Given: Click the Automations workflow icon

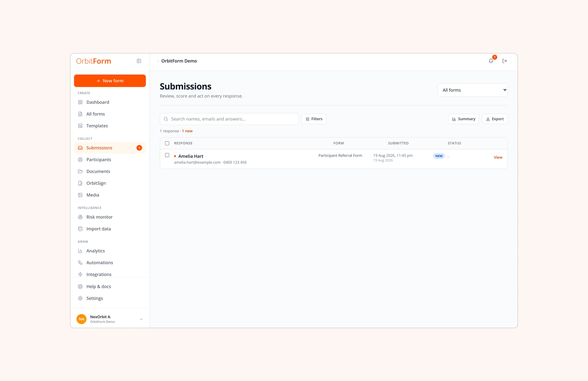Looking at the screenshot, I should pos(80,263).
